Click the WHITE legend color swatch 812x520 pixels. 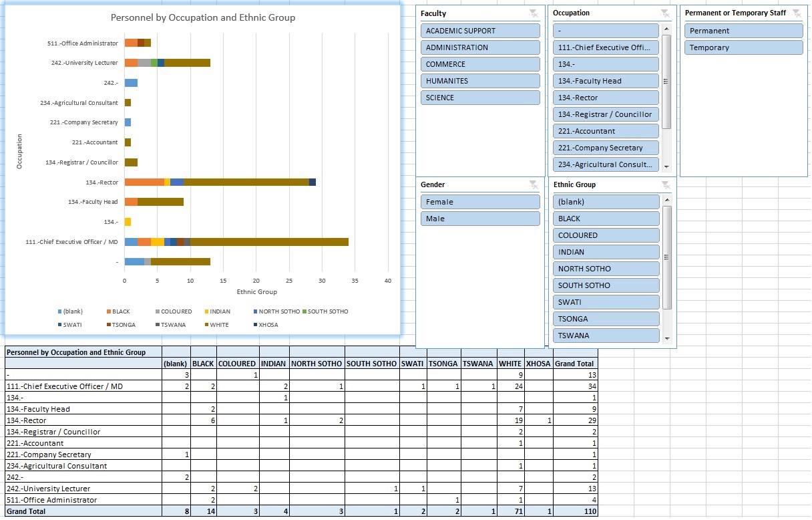pyautogui.click(x=206, y=325)
